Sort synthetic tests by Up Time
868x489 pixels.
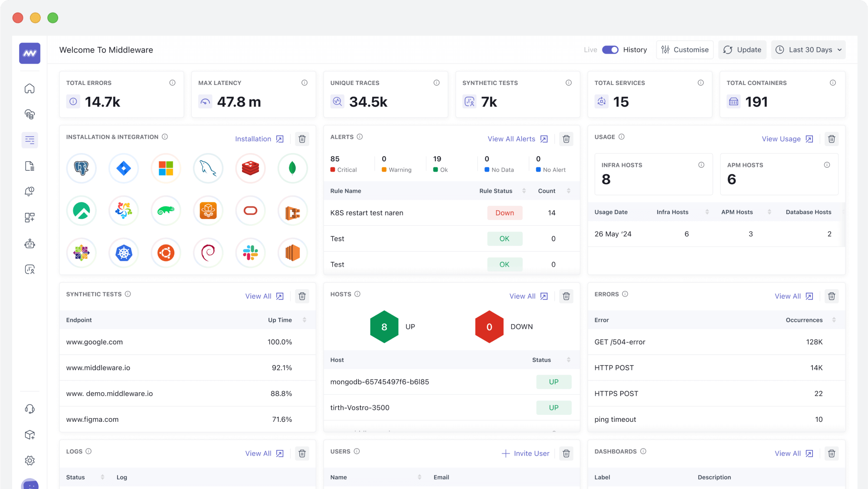tap(304, 320)
